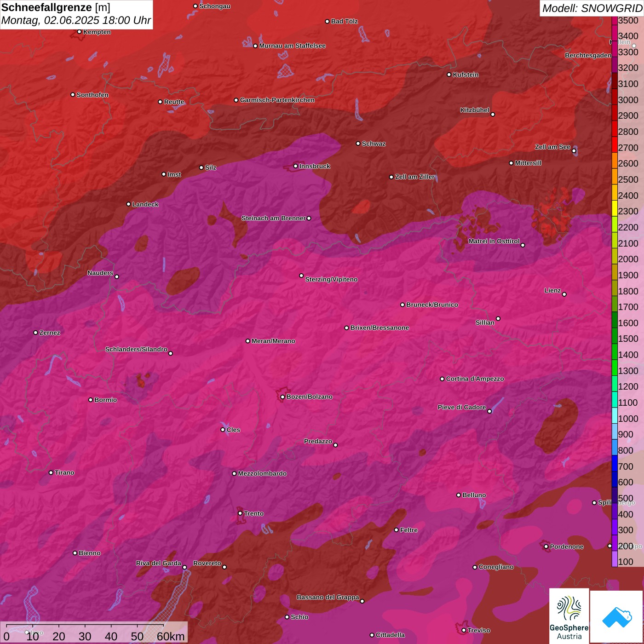644x644 pixels.
Task: Click the Kufstein marker dot
Action: (449, 75)
